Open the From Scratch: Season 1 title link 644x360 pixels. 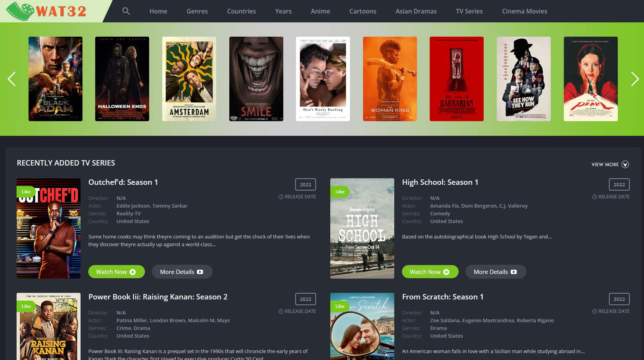[x=442, y=297]
